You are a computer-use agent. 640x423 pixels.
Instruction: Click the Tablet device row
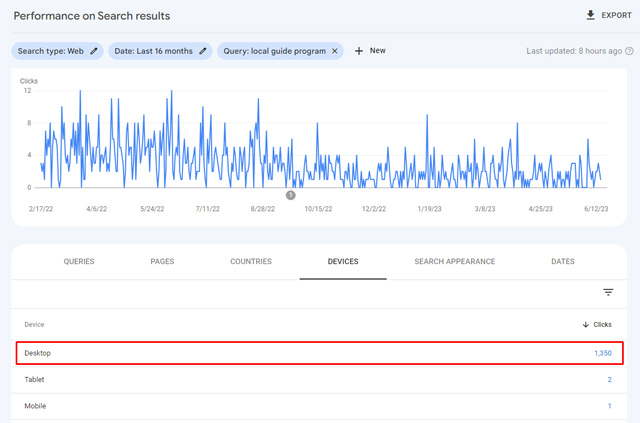point(320,380)
